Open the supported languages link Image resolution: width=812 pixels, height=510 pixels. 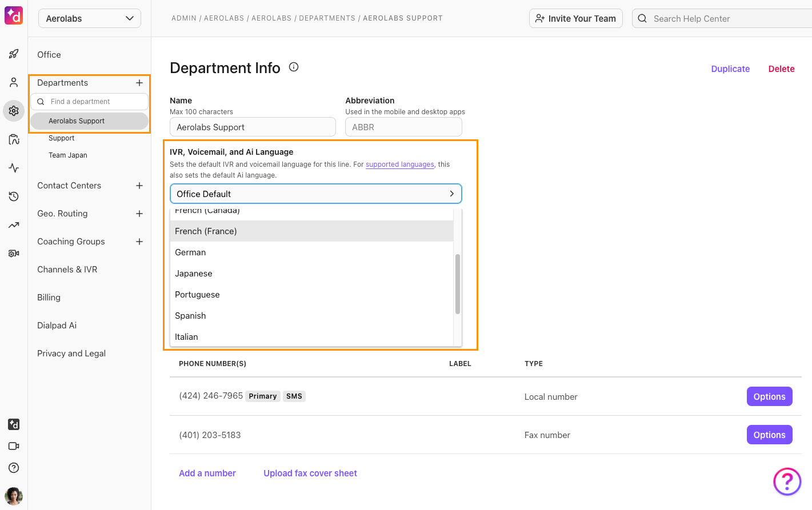(x=400, y=164)
